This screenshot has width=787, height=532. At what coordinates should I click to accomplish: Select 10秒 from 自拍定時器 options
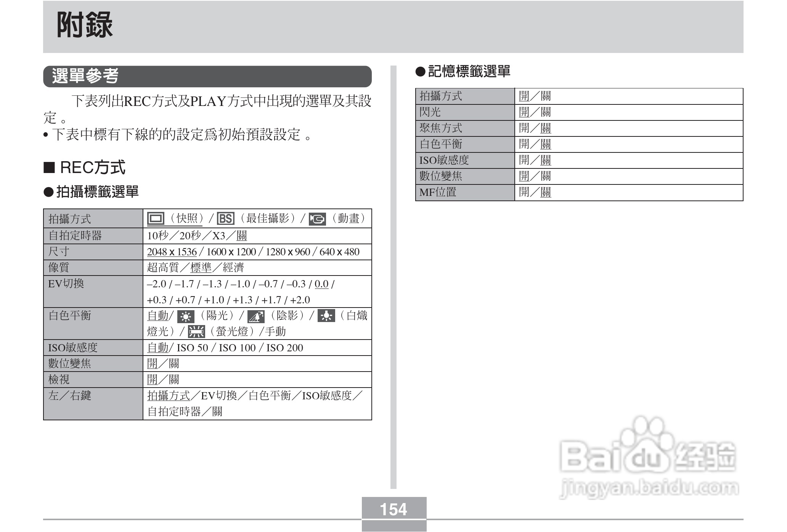(x=158, y=236)
